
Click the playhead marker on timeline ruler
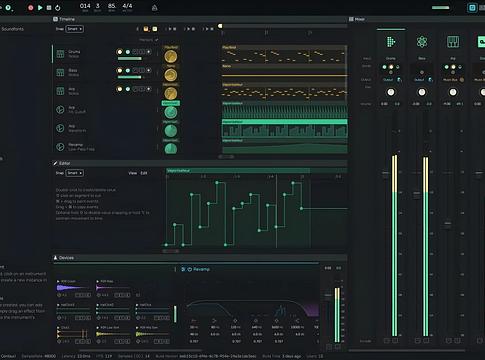pos(220,26)
